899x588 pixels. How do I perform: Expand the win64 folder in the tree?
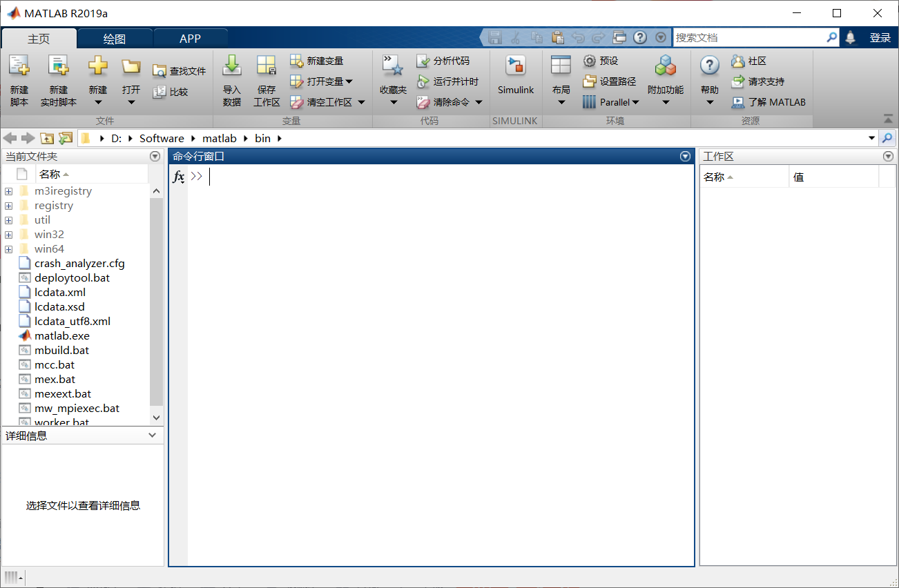8,248
